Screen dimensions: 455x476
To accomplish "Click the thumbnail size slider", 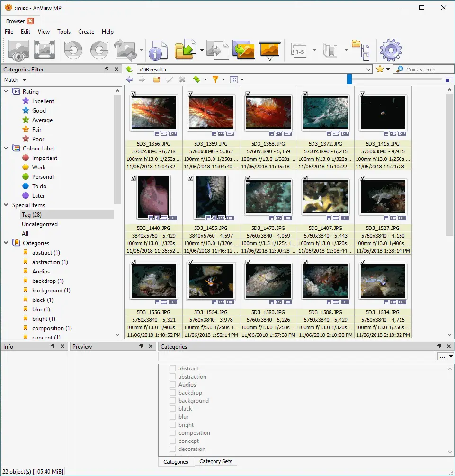I will point(349,79).
